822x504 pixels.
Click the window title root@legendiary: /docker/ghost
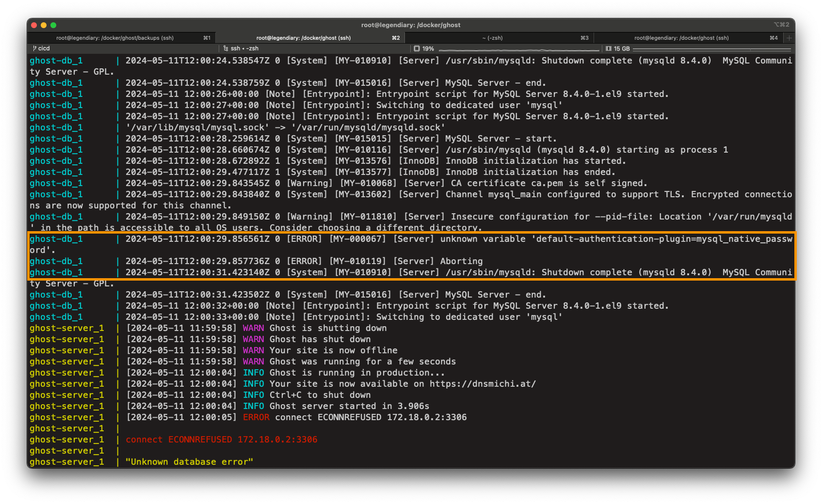point(411,25)
